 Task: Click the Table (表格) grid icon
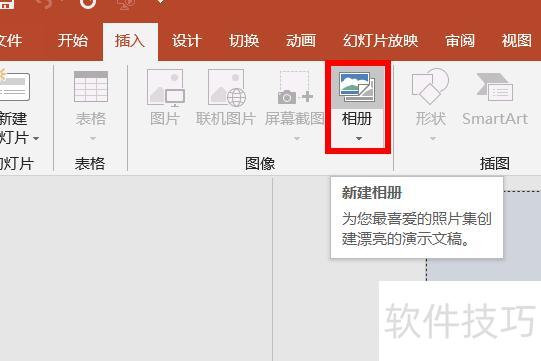click(x=91, y=86)
